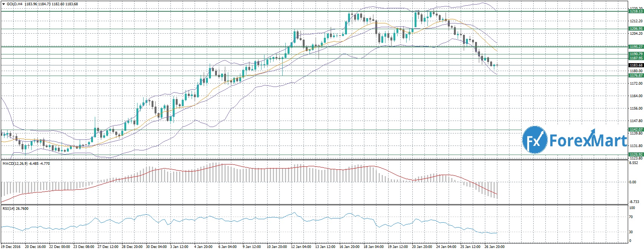Select the 1187.95 price level tag
Image resolution: width=644 pixels, height=251 pixels.
[x=636, y=58]
